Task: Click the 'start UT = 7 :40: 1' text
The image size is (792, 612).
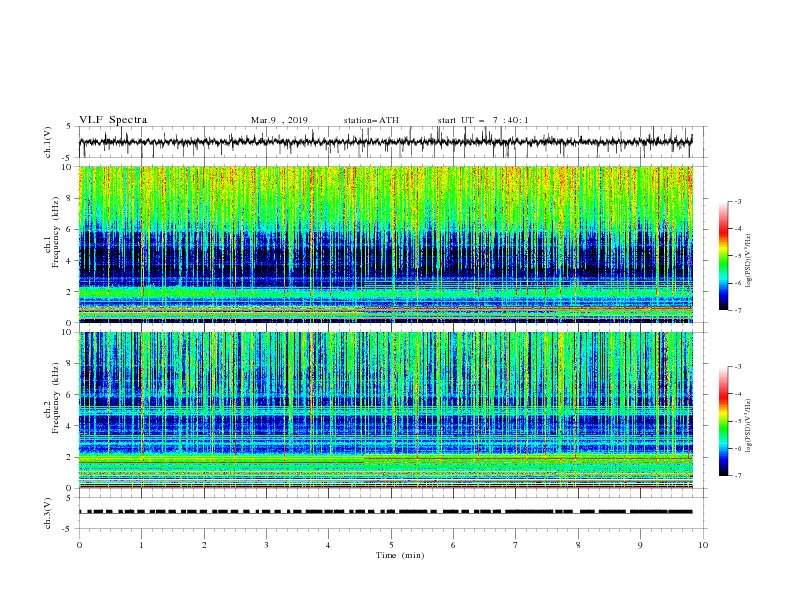Action: click(x=483, y=120)
